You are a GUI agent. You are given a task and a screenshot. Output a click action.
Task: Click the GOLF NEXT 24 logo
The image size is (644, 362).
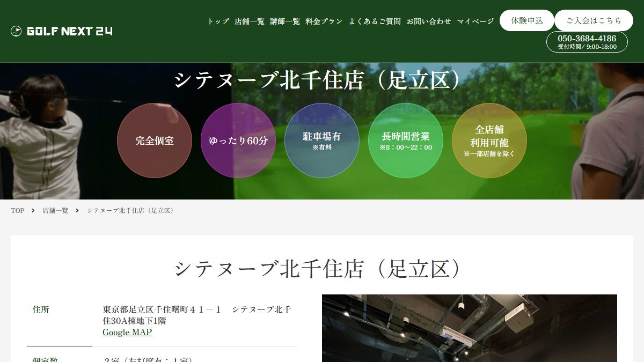pos(62,31)
